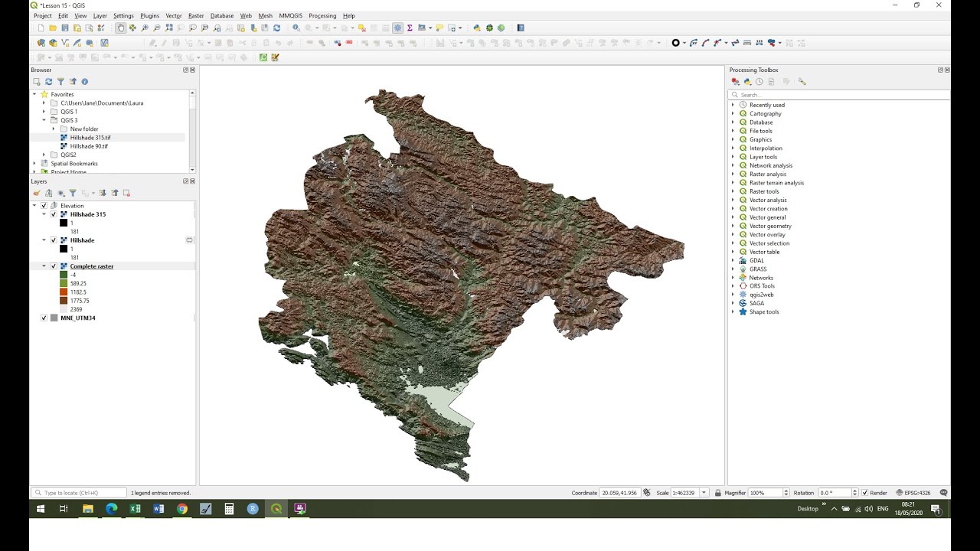Image resolution: width=980 pixels, height=551 pixels.
Task: Toggle visibility of MNE_UTM34 layer
Action: [44, 318]
